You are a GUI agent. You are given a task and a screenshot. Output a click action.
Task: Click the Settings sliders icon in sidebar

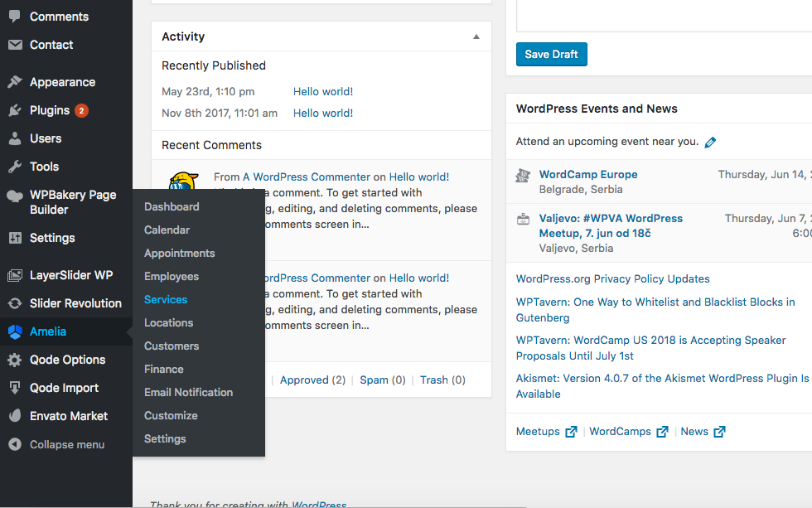pos(15,238)
